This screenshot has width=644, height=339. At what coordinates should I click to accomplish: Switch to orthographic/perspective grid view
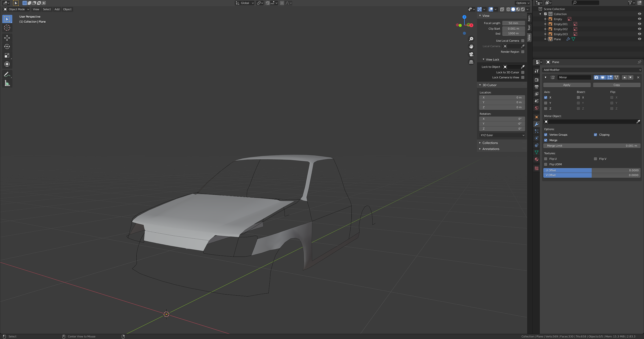tap(471, 62)
